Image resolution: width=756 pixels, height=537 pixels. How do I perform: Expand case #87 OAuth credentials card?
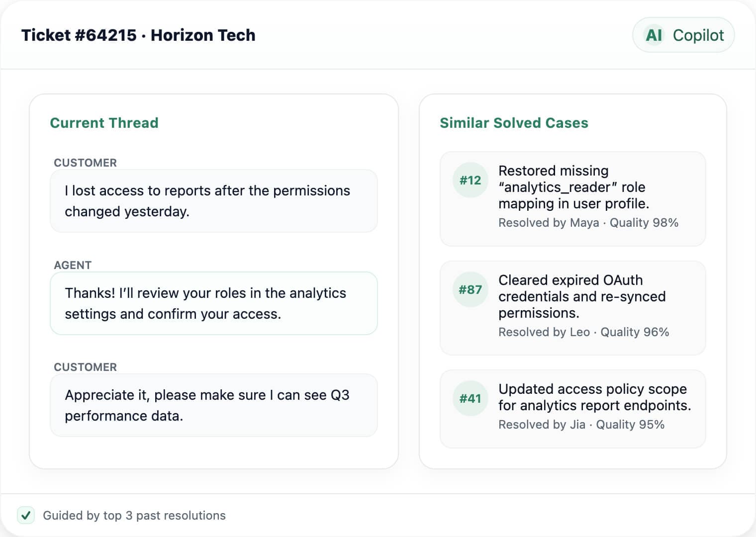[x=572, y=308]
